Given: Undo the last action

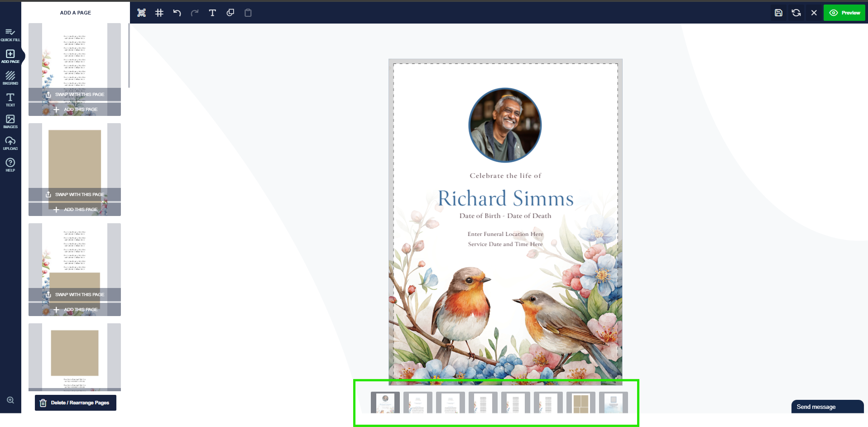Looking at the screenshot, I should [x=177, y=13].
